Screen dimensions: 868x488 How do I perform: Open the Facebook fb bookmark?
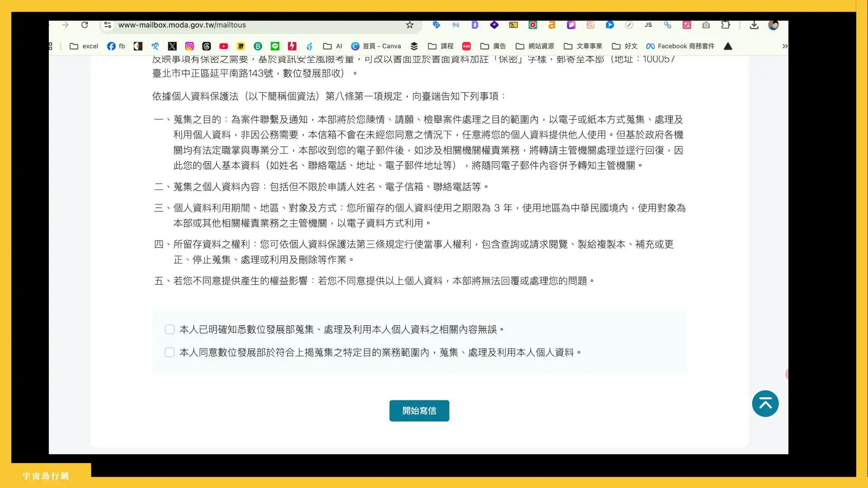(116, 46)
